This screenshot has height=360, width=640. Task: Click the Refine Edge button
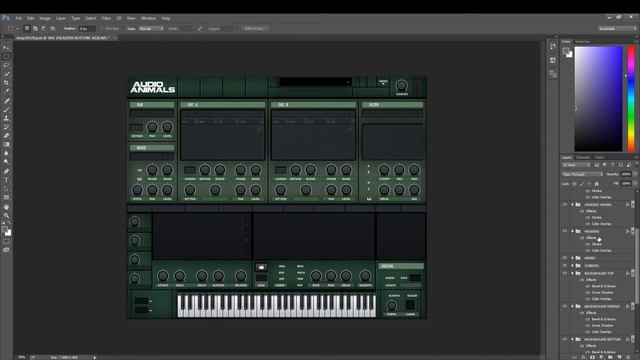click(x=256, y=29)
